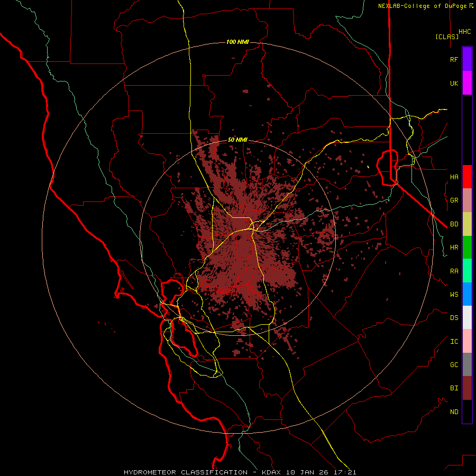
Task: Click the 100 NMI range ring label
Action: pyautogui.click(x=237, y=42)
